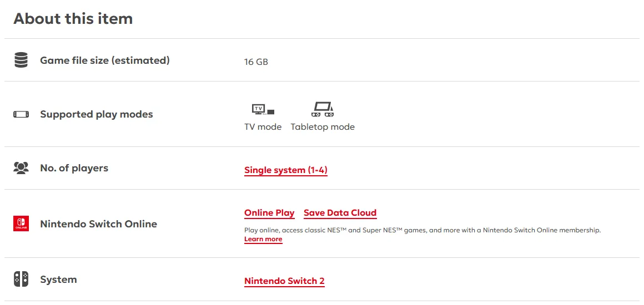Click the No. of players label
Screen dimensions: 644x305
[x=74, y=168]
